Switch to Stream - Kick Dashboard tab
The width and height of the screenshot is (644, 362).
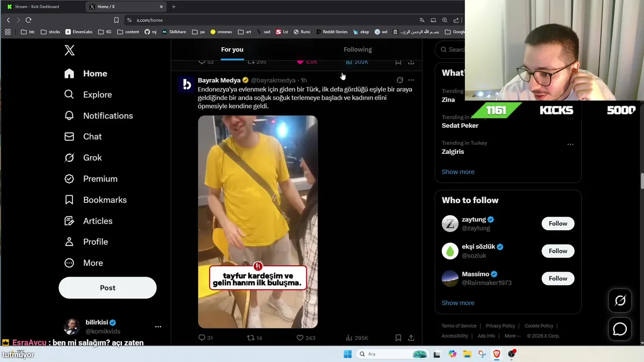42,7
